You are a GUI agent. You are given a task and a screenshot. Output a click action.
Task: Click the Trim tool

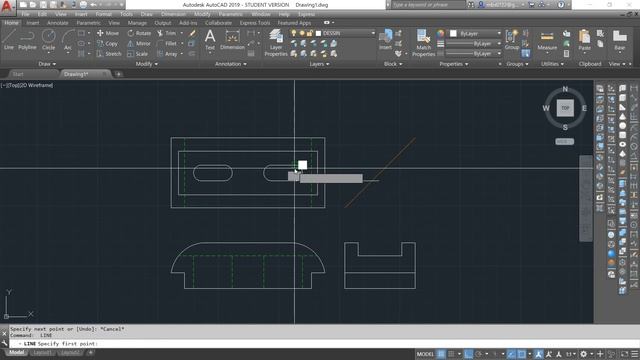tap(167, 33)
